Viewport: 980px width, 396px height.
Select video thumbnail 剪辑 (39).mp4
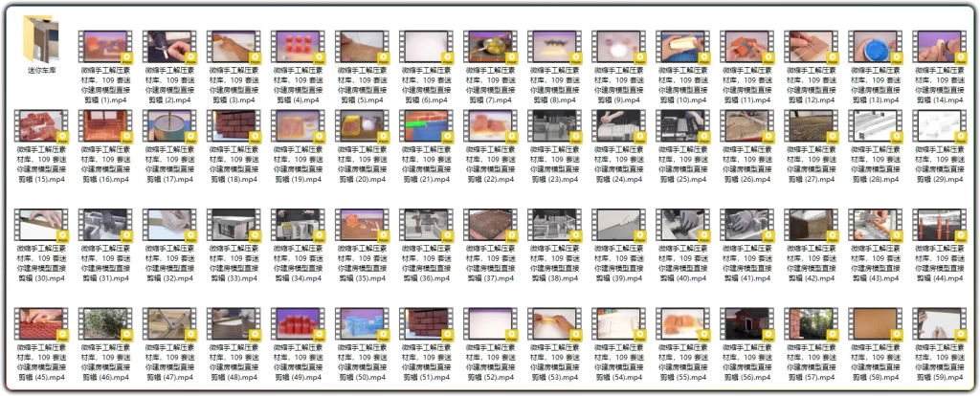coord(619,226)
